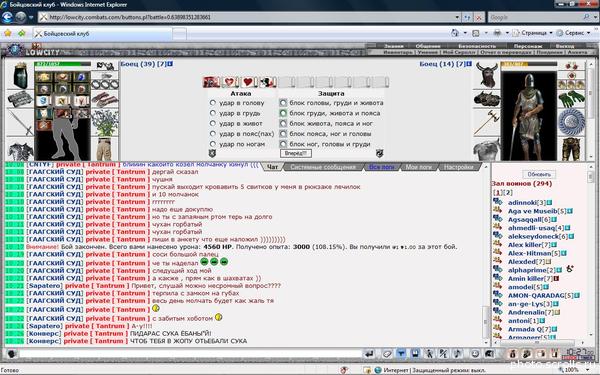Click the music note sound icon in chat bar
600x375 pixels.
pyautogui.click(x=457, y=354)
